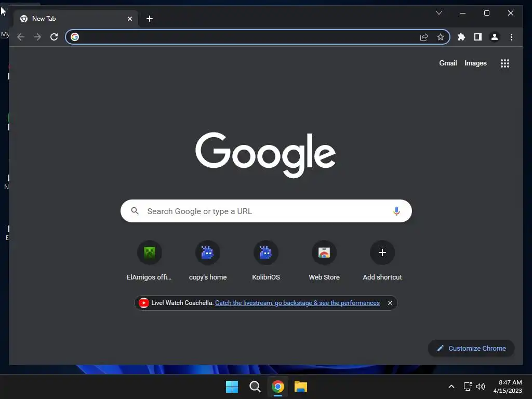Screen dimensions: 532x399
Task: Open the Images link
Action: (x=475, y=63)
